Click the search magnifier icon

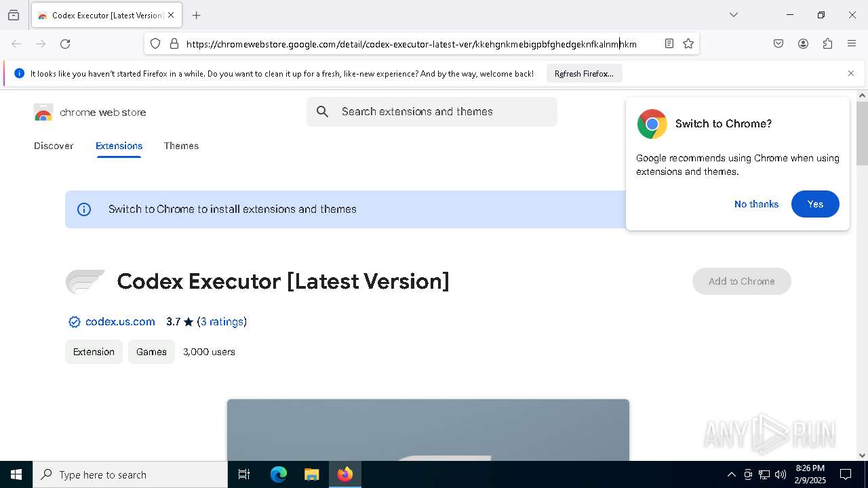(x=323, y=112)
